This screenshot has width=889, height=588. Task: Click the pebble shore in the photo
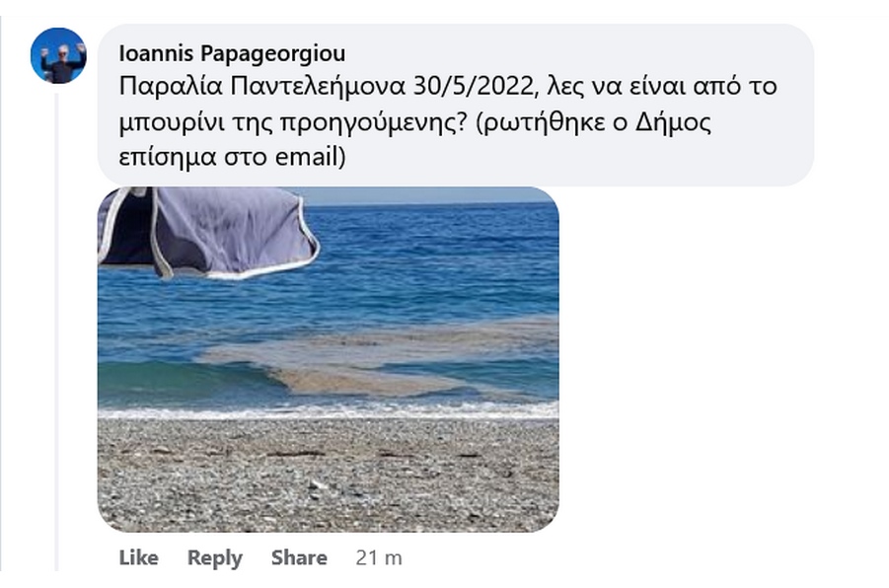point(329,476)
